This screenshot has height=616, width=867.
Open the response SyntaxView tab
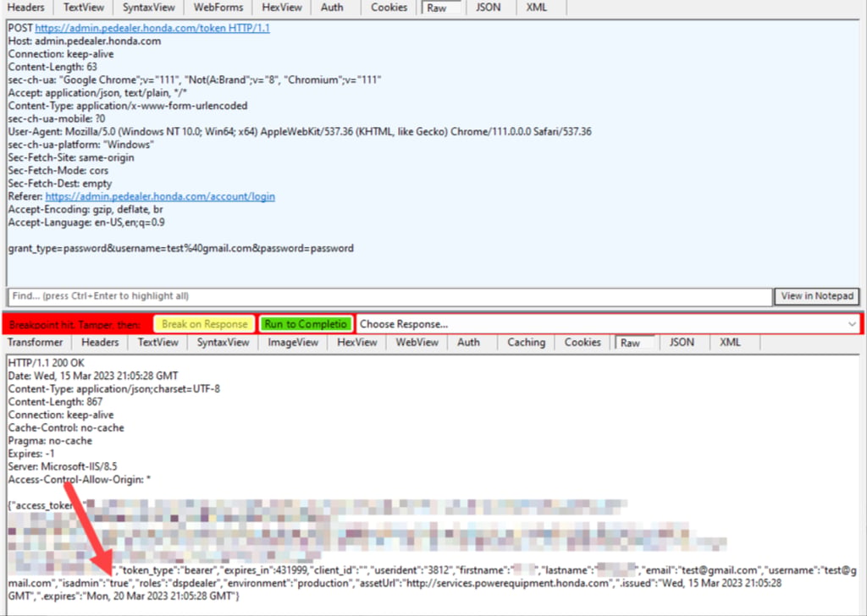tap(223, 343)
